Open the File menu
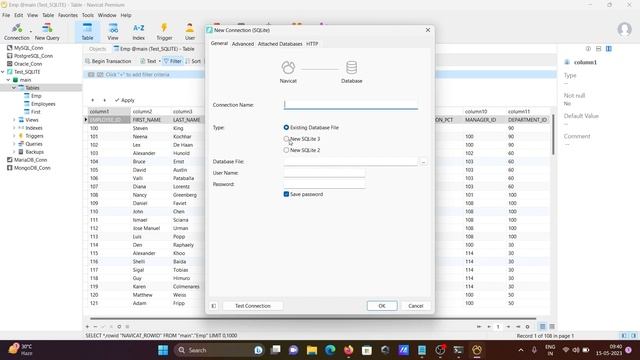The height and width of the screenshot is (360, 640). (x=6, y=15)
